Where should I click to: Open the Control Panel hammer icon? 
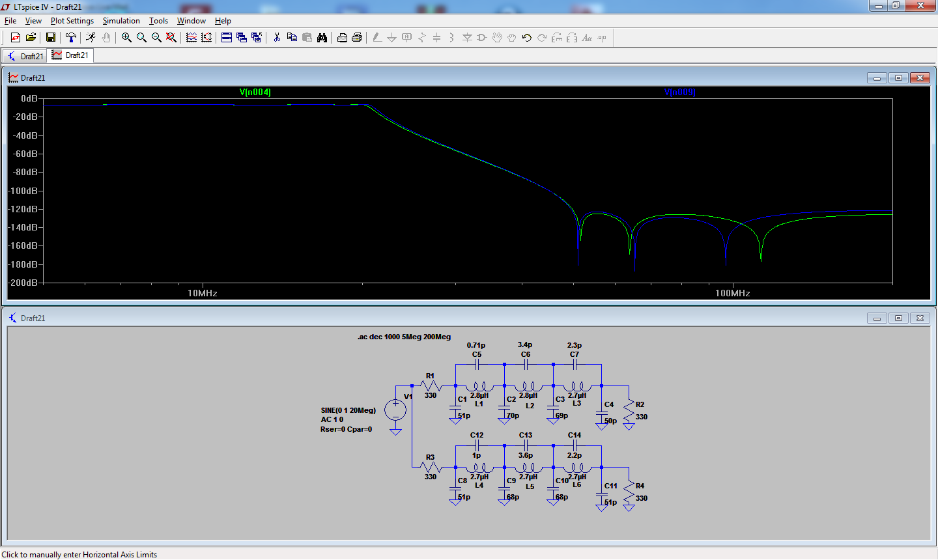71,38
